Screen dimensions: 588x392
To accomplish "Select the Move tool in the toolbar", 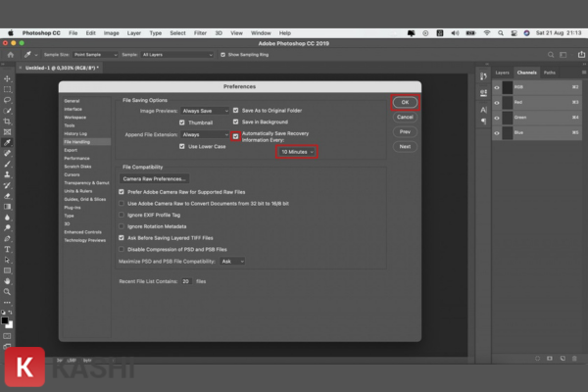I will (x=7, y=78).
